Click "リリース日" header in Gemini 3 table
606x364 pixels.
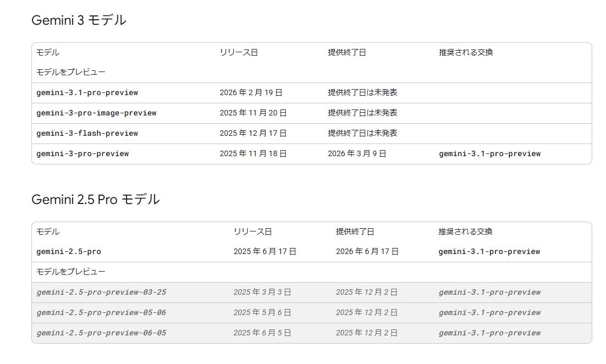239,52
